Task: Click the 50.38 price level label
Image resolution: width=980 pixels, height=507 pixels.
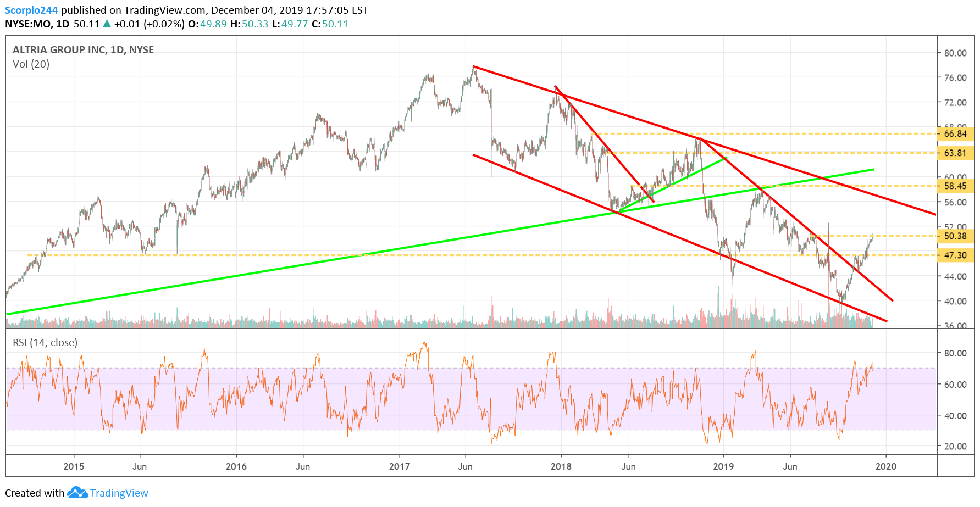Action: tap(955, 236)
